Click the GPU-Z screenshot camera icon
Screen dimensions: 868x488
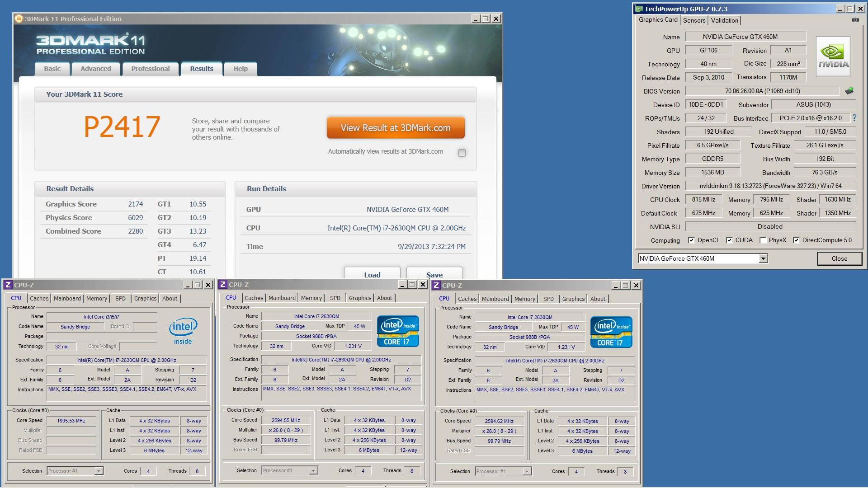tap(855, 20)
